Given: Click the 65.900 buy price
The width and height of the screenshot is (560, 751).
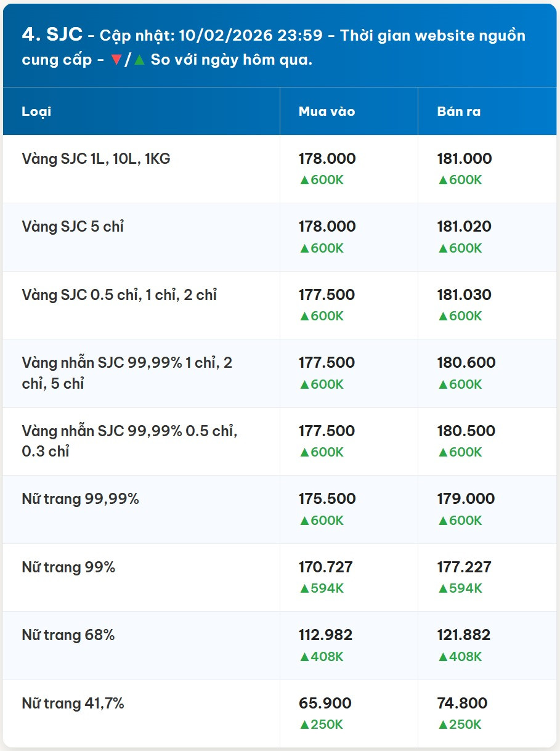Looking at the screenshot, I should pyautogui.click(x=325, y=703).
